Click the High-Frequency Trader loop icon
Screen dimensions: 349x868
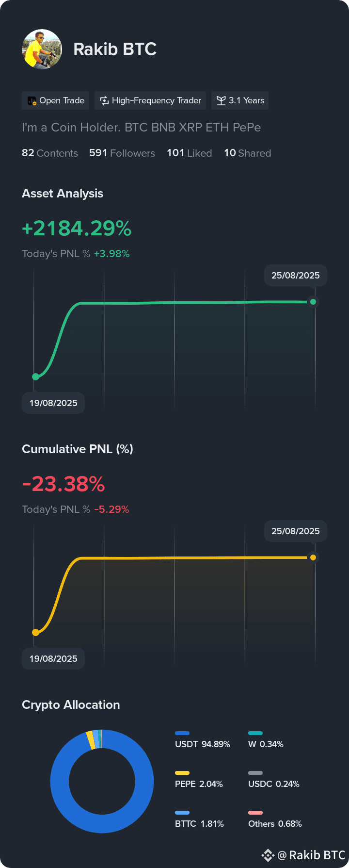pos(104,101)
